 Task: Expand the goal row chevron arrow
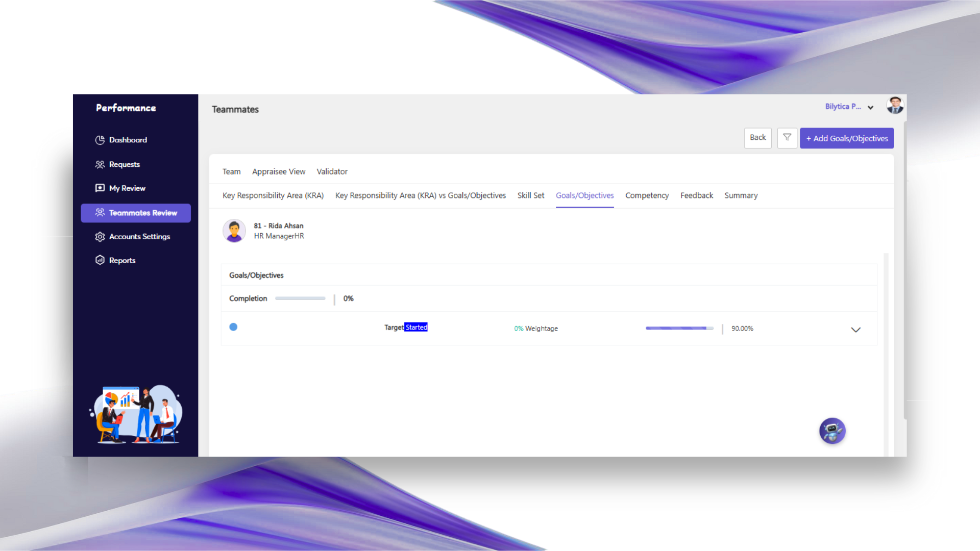(x=856, y=330)
